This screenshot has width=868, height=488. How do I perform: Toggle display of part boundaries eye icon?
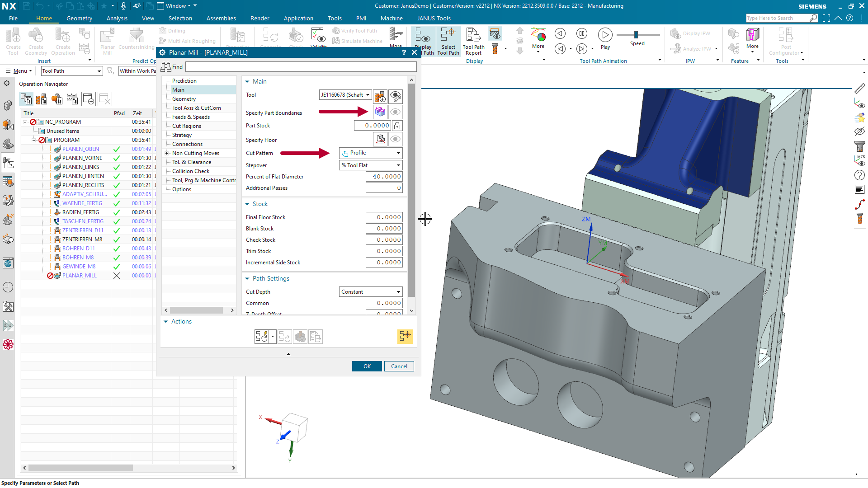pos(396,112)
